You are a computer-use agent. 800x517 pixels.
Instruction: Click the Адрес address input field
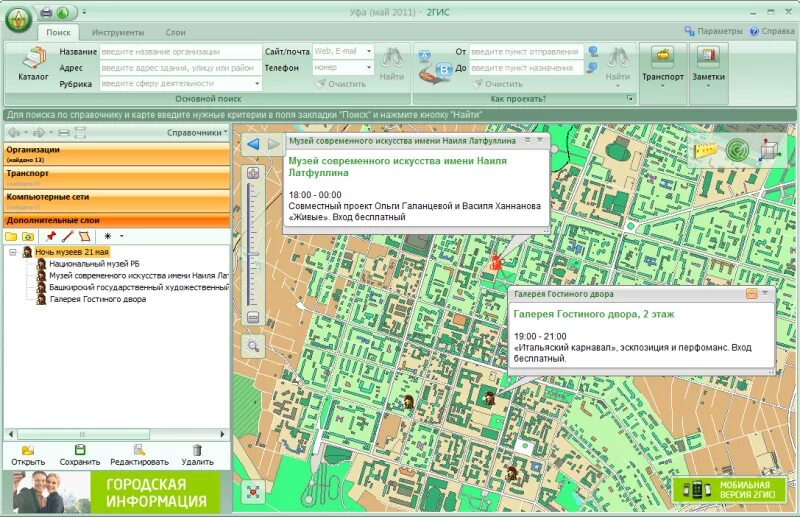pos(181,67)
